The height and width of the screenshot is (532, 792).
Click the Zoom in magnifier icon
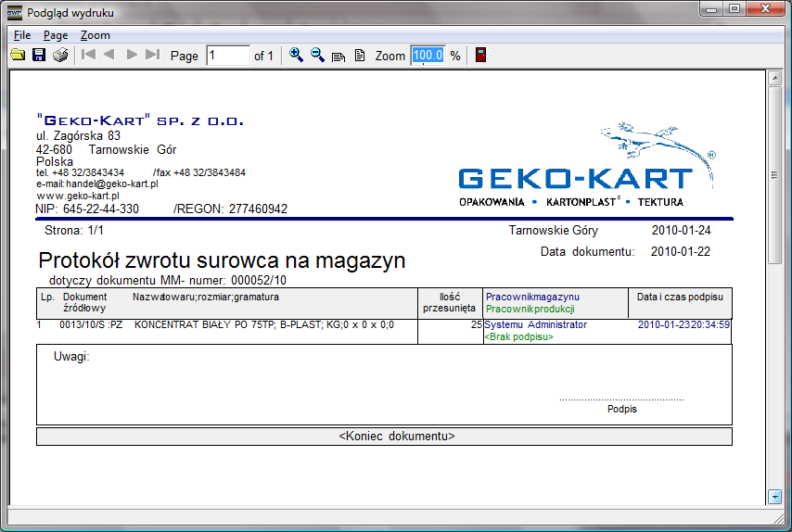(x=297, y=56)
